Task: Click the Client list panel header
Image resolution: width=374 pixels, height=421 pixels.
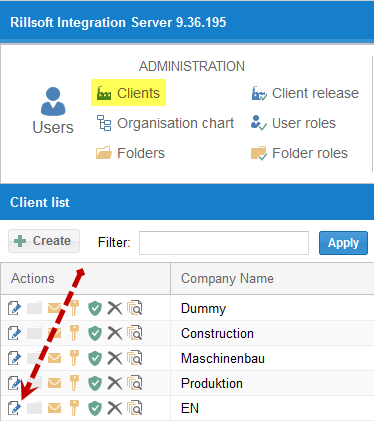Action: pos(187,202)
